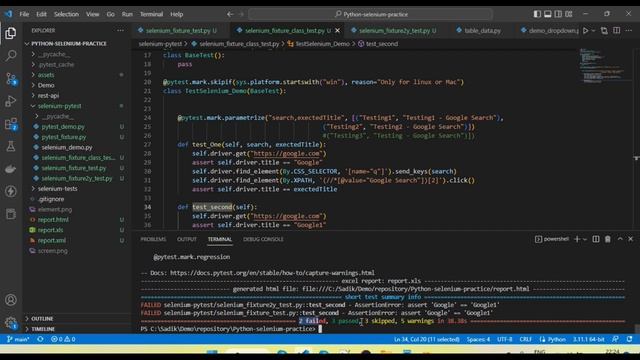Click errors and warnings count in status bar
Image resolution: width=640 pixels, height=360 pixels.
[63, 339]
